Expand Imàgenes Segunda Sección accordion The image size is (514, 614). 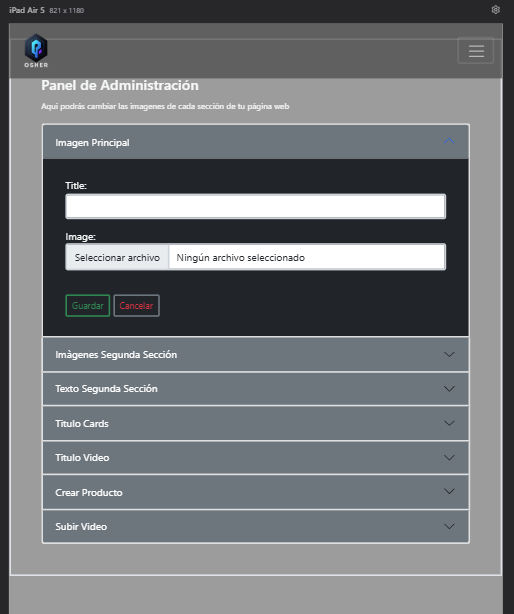(256, 354)
